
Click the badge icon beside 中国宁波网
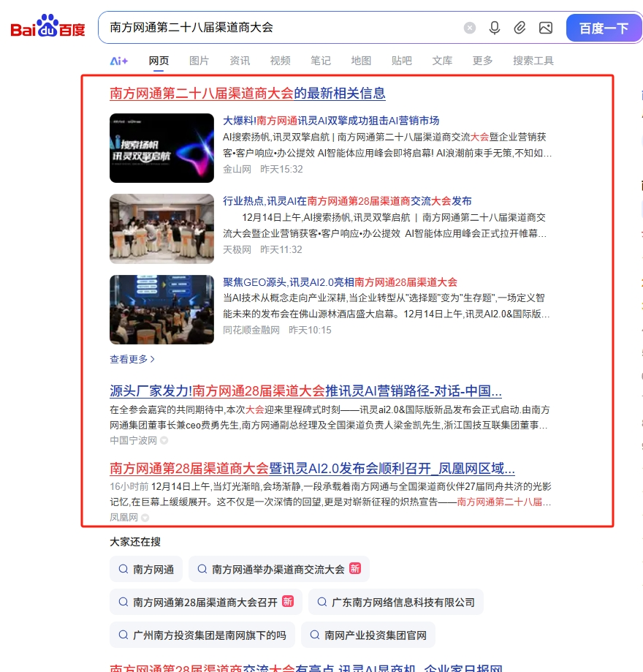164,440
